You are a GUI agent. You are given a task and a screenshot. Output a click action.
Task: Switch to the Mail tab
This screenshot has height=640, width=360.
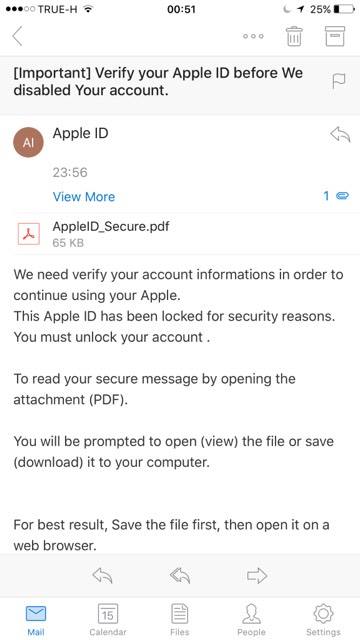tap(36, 620)
